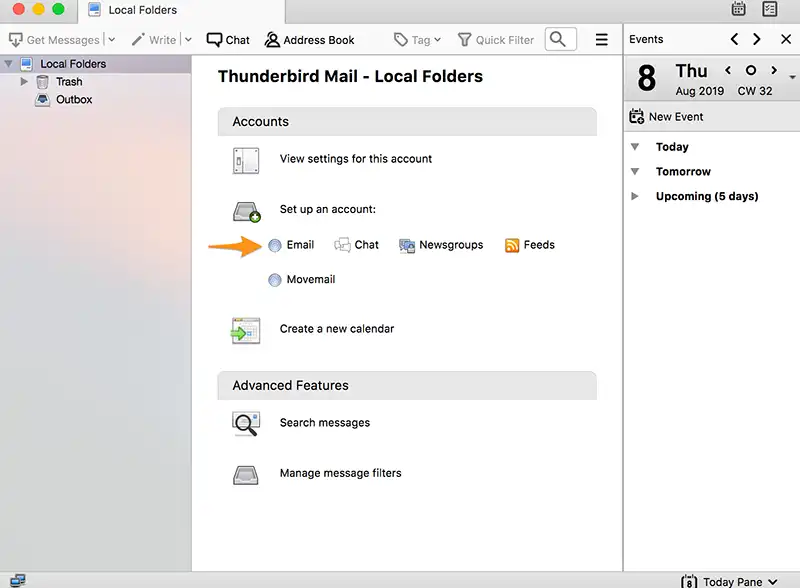Viewport: 800px width, 588px height.
Task: Click the Movemail globe icon
Action: click(x=275, y=280)
